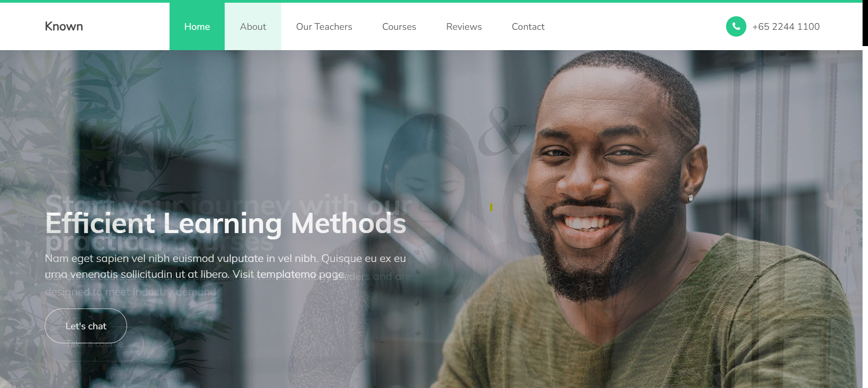Click the faded ampersand symbol in the hero
Image resolution: width=868 pixels, height=388 pixels.
pos(502,131)
